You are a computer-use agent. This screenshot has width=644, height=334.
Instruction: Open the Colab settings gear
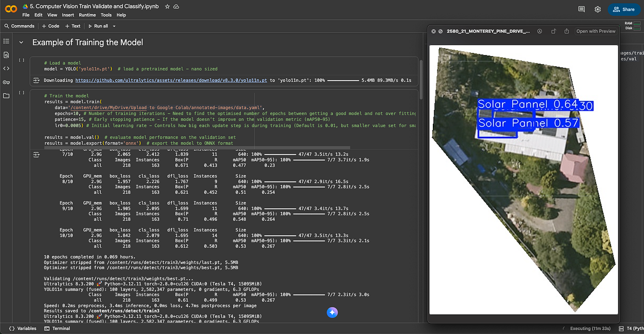pyautogui.click(x=598, y=9)
